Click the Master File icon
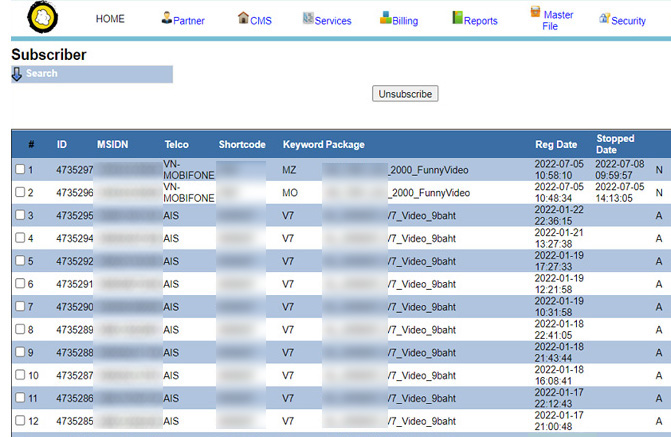 (535, 14)
